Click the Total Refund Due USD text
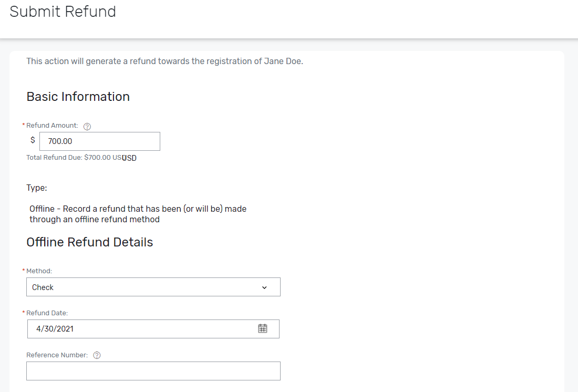Image resolution: width=578 pixels, height=392 pixels. tap(74, 158)
